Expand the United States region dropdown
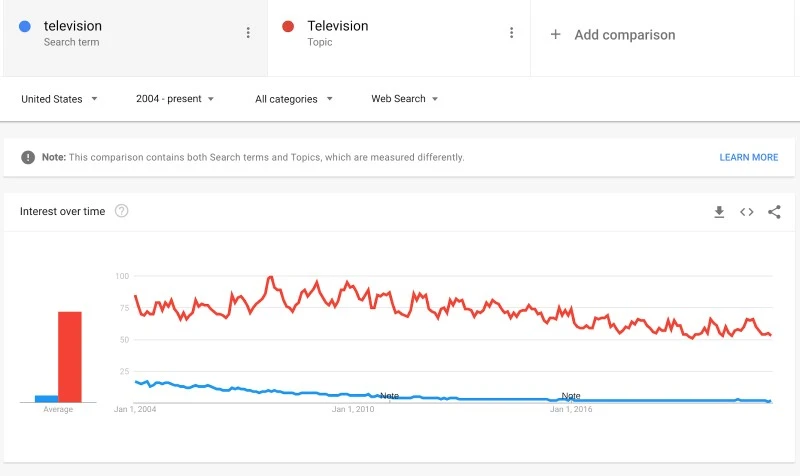The image size is (800, 476). [x=59, y=99]
